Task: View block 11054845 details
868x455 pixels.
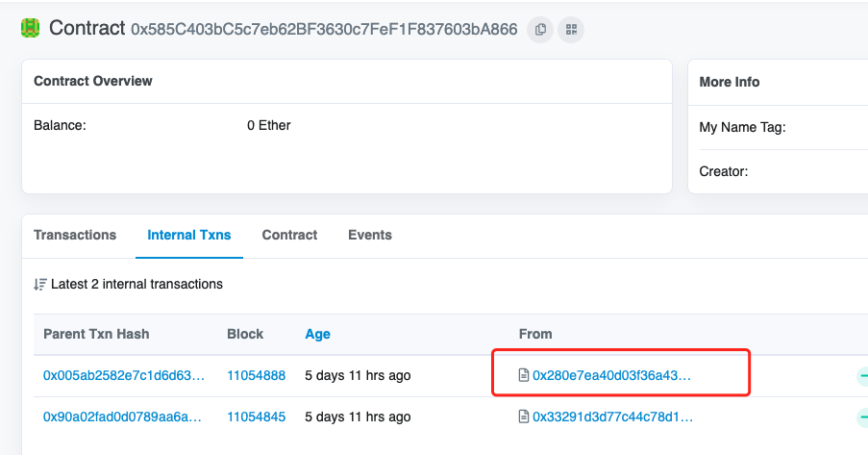Action: click(256, 417)
